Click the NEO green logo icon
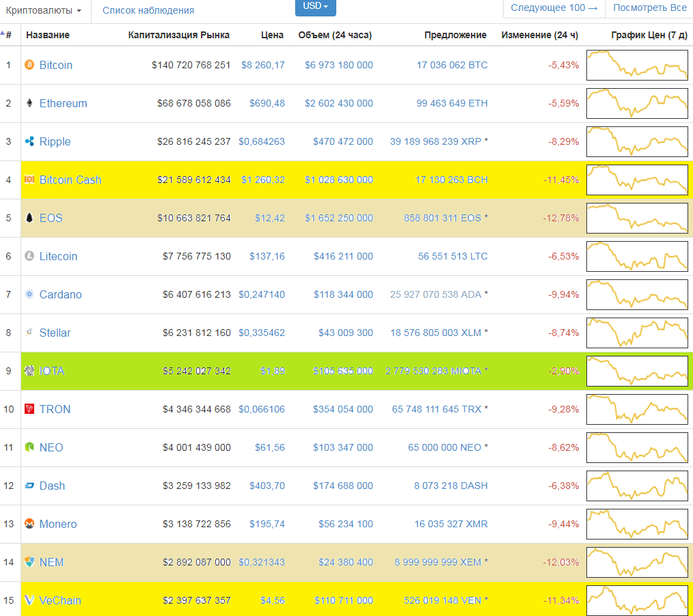Viewport: 693px width, 616px height. (29, 447)
